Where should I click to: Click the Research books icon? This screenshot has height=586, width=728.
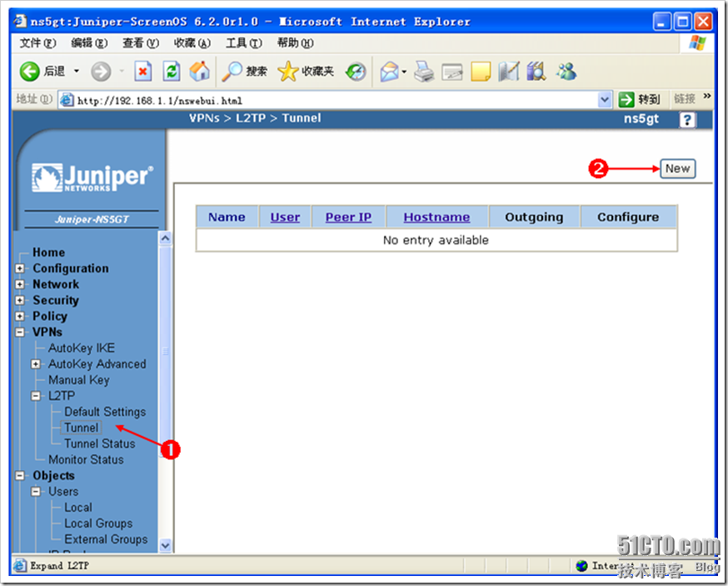pyautogui.click(x=536, y=72)
